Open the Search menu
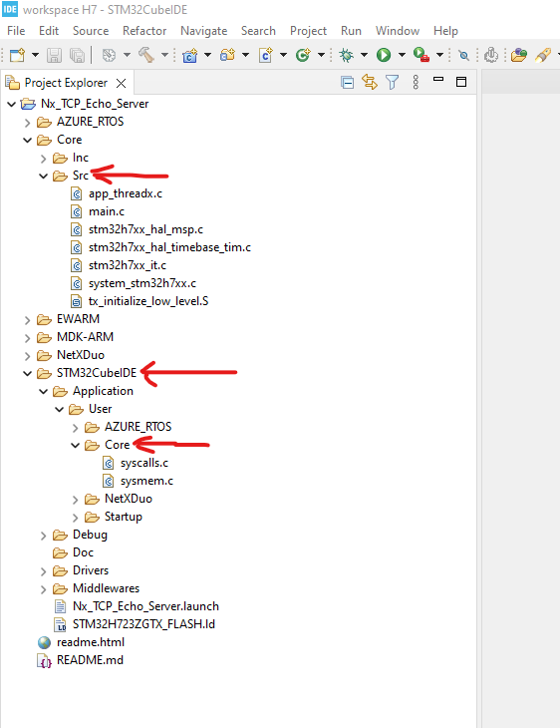The image size is (560, 728). 258,31
